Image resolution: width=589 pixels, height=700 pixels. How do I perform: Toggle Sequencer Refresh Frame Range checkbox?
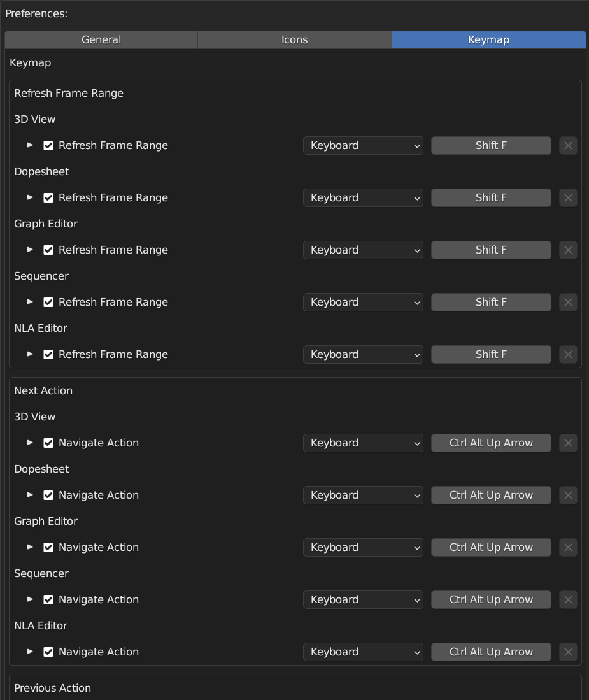(48, 303)
